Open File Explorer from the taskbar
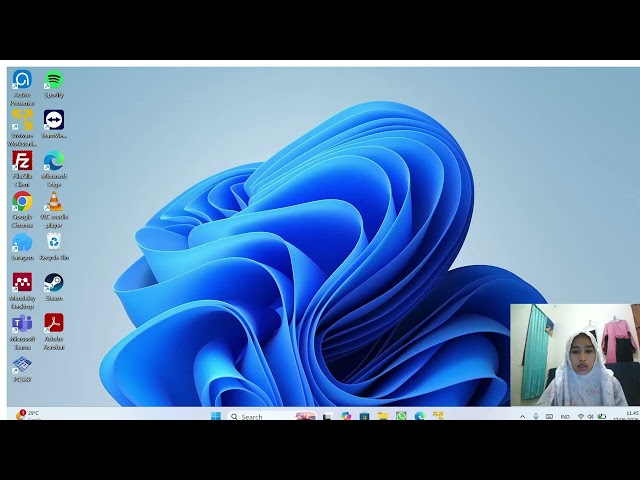Viewport: 640px width, 480px height. [382, 416]
